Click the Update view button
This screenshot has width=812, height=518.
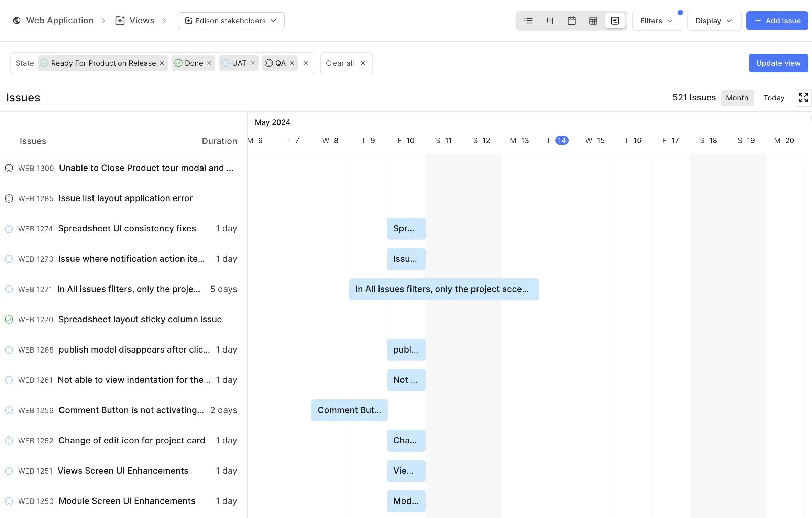778,63
